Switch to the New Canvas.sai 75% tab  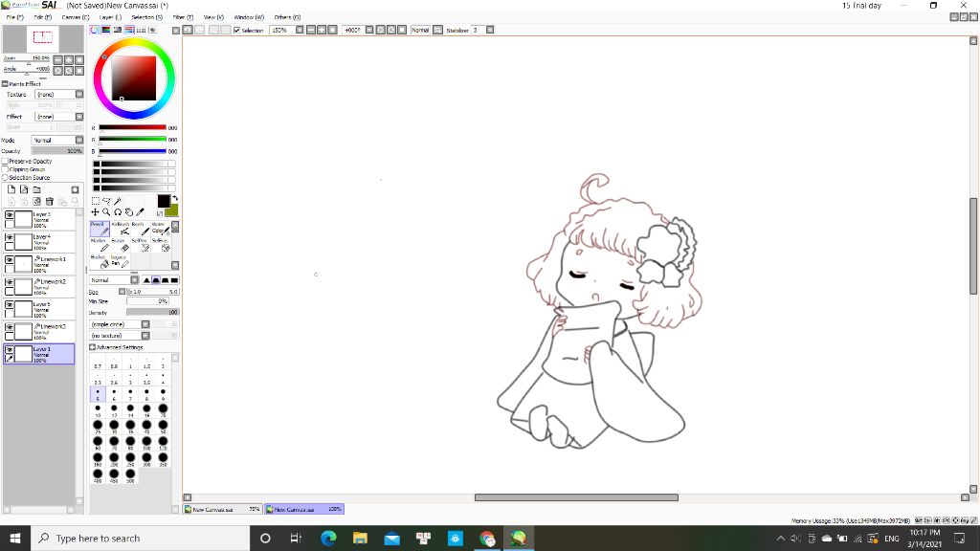(222, 509)
